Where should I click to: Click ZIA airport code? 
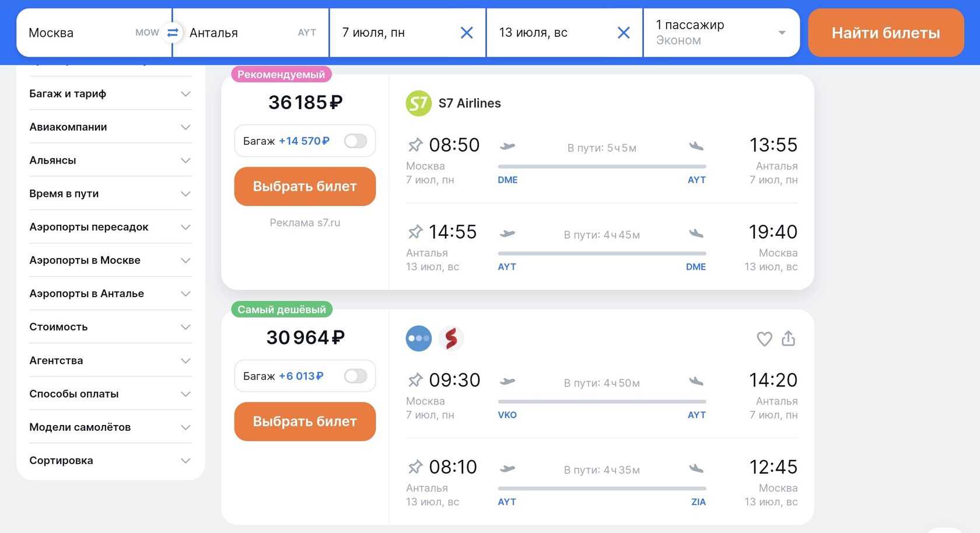(x=698, y=502)
